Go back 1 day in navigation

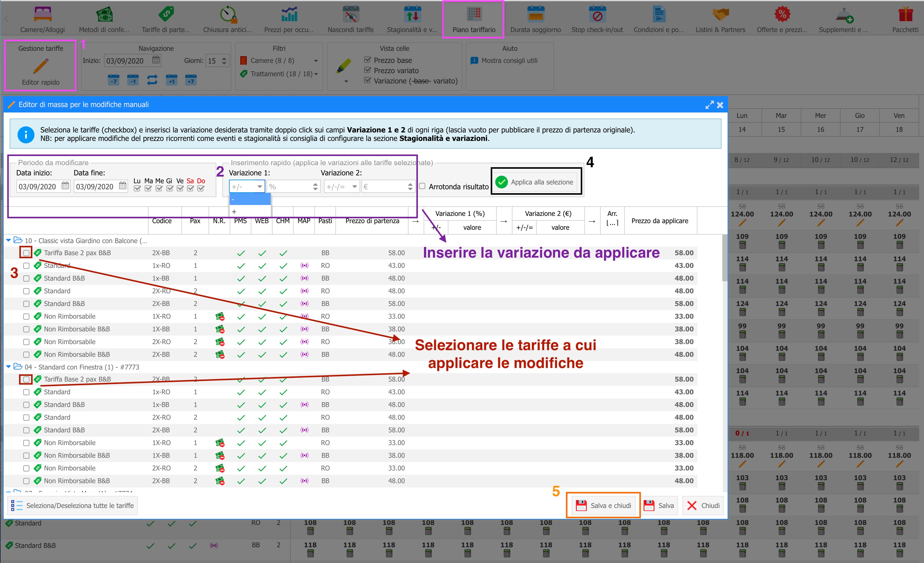[x=133, y=80]
